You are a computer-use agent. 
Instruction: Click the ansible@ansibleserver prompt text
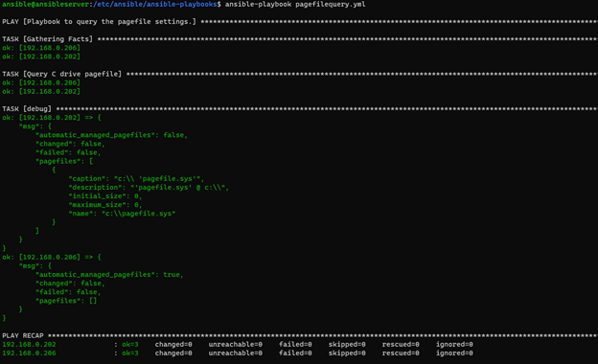coord(45,4)
